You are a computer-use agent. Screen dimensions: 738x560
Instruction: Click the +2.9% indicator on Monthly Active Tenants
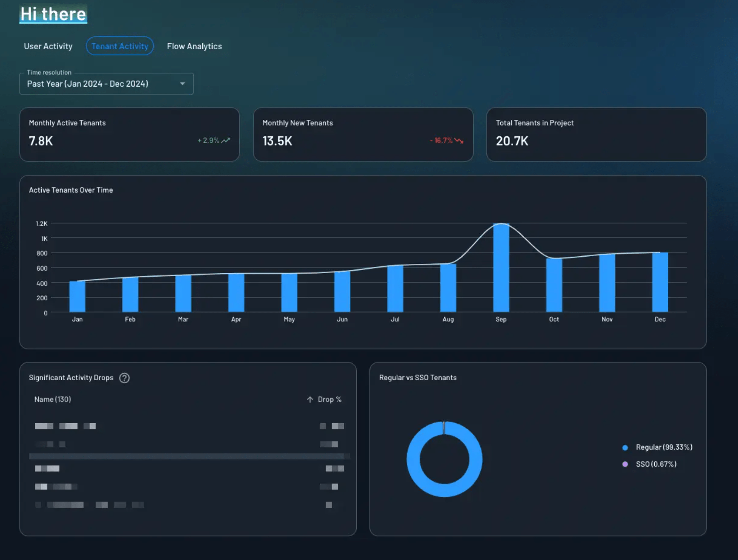tap(209, 140)
